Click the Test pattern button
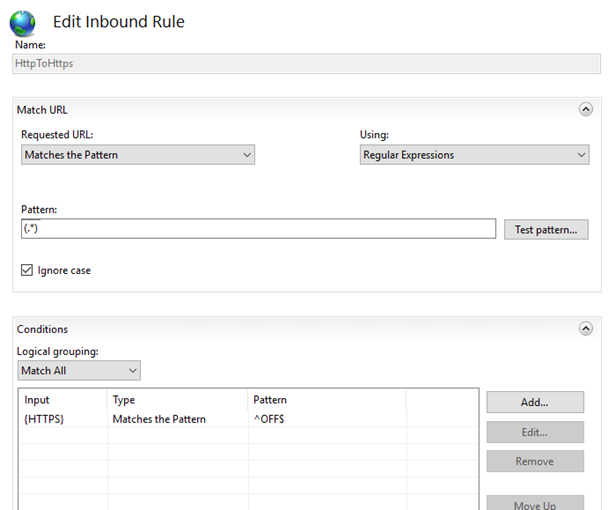Screen dimensions: 608x510 [546, 230]
